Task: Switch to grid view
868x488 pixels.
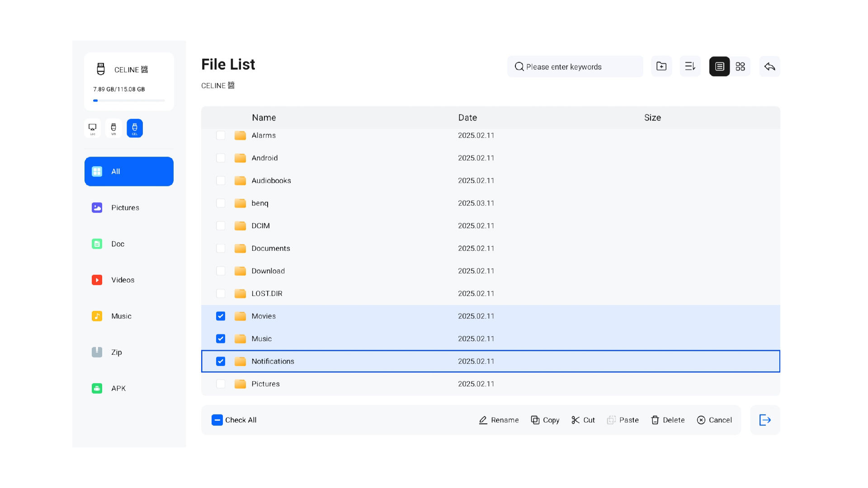Action: (740, 66)
